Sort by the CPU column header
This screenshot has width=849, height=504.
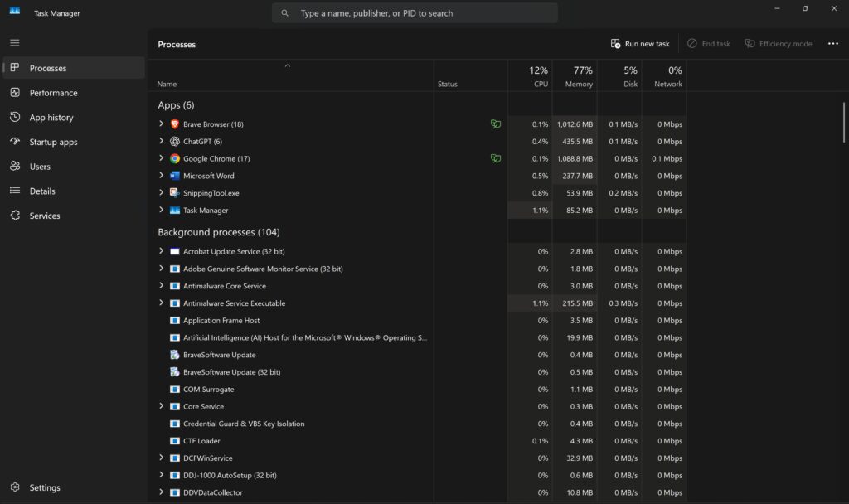tap(530, 75)
